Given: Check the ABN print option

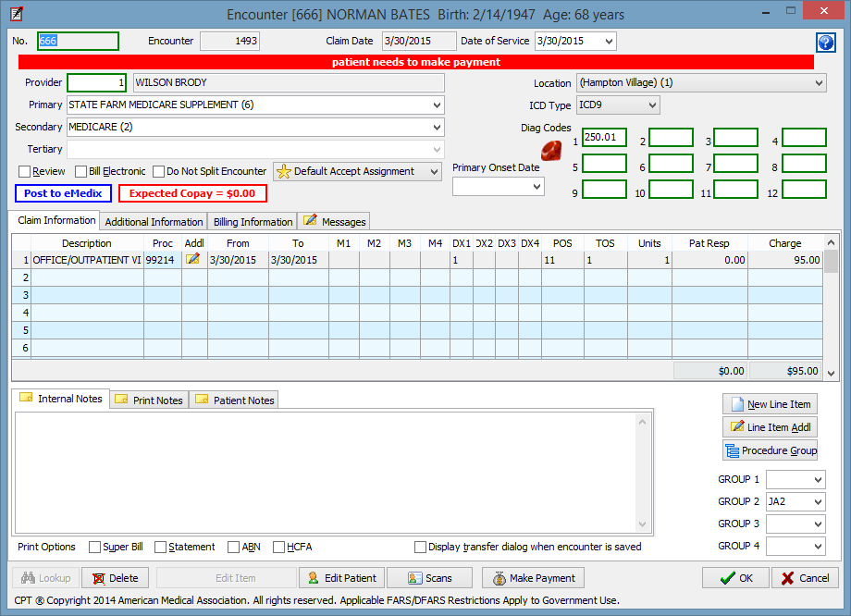Looking at the screenshot, I should pos(233,547).
